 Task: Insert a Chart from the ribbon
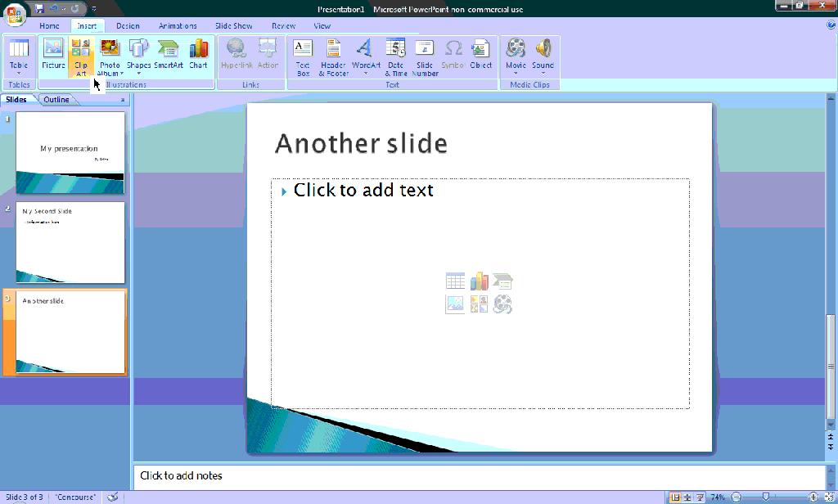(198, 55)
